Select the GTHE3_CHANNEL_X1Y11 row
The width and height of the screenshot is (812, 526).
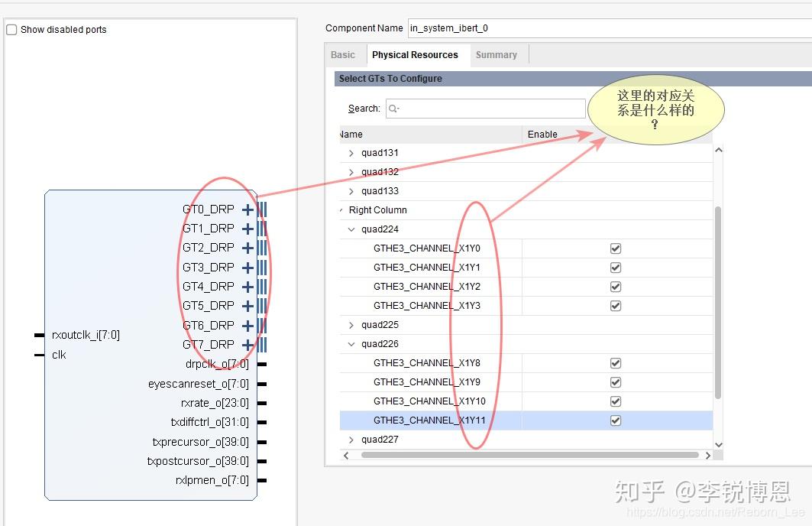click(x=430, y=420)
